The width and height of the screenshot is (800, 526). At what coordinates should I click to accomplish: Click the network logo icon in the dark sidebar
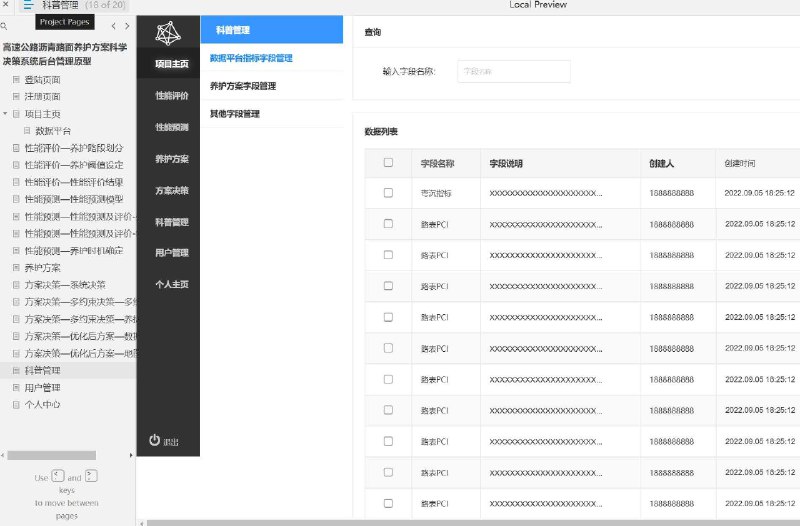coord(168,33)
